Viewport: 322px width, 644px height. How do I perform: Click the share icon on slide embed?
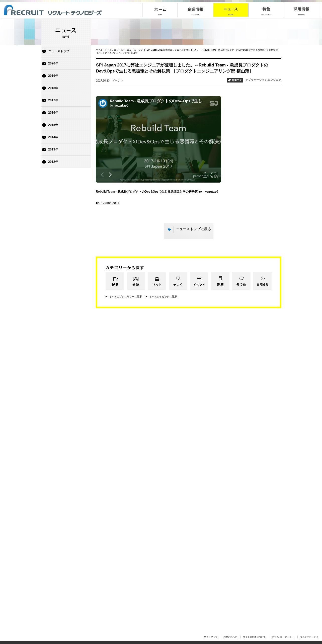205,175
